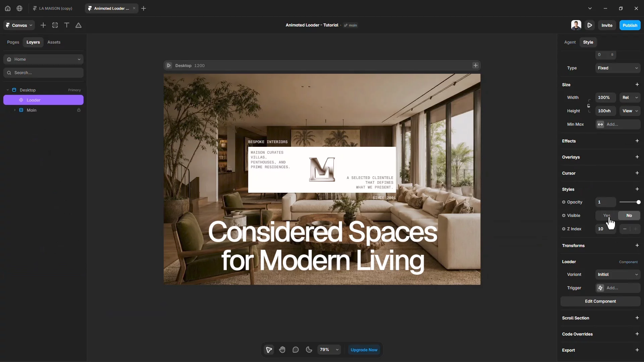Click the Insert plus icon in toolbar
Viewport: 644px width, 362px height.
tap(43, 25)
